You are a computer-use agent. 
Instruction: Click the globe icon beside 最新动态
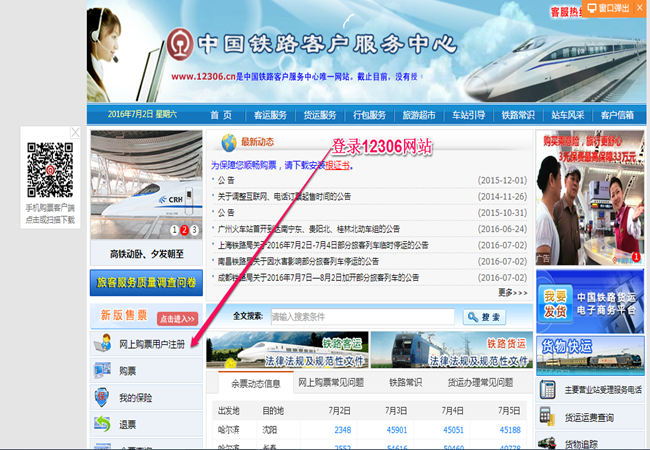click(x=229, y=142)
